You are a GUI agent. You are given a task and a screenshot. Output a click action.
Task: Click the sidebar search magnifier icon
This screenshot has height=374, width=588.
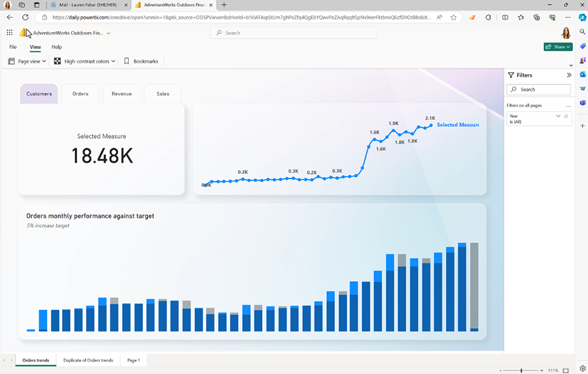[x=583, y=32]
